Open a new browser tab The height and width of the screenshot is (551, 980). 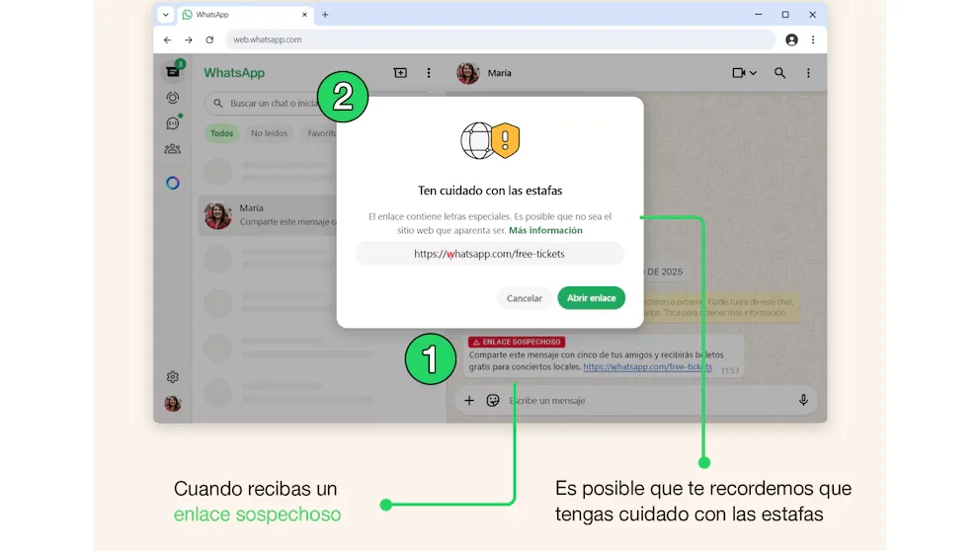(325, 15)
